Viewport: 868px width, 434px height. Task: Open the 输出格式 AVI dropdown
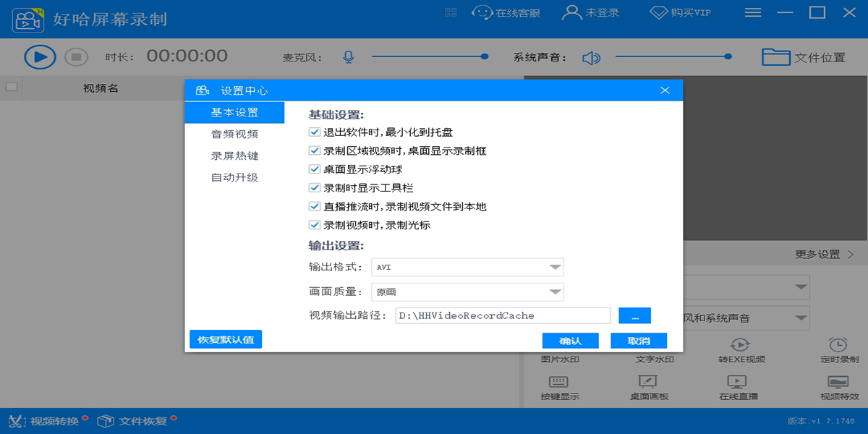pos(467,267)
